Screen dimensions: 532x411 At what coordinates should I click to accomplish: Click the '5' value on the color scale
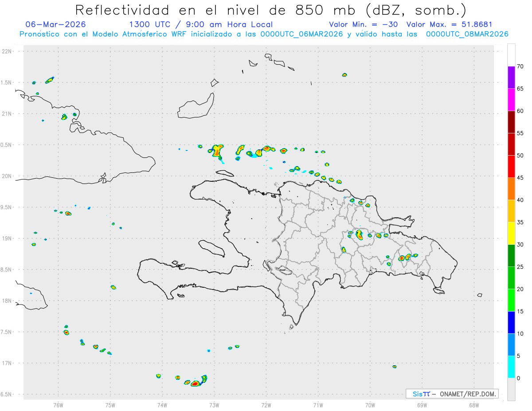click(518, 356)
